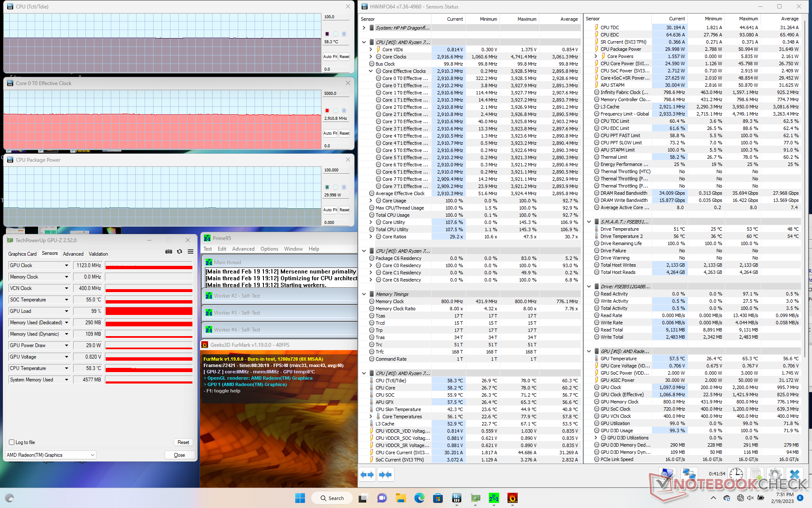Screen dimensions: 812x508
Task: Collapse the Memory Timings sensor group
Action: [364, 294]
